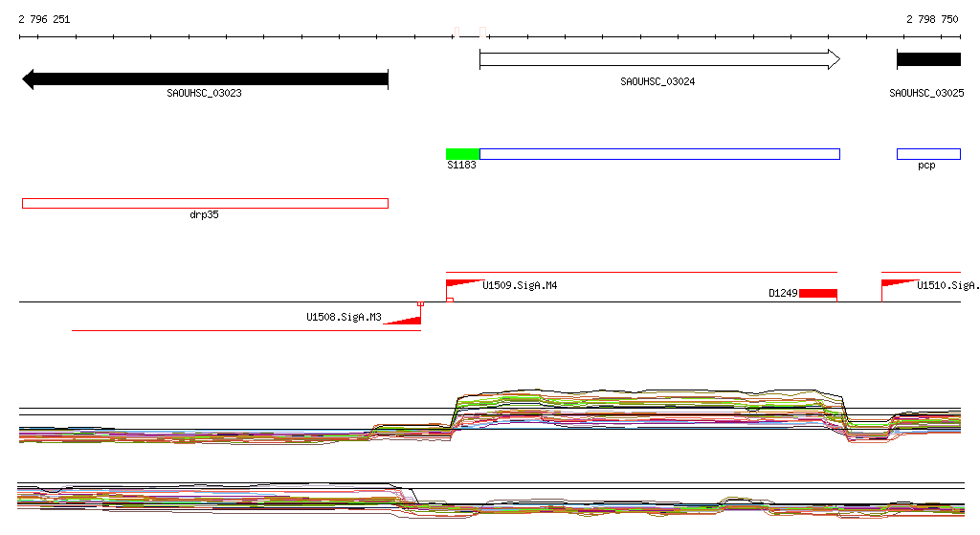
Task: Click the SAOUHSC_03025 label text
Action: coord(926,93)
